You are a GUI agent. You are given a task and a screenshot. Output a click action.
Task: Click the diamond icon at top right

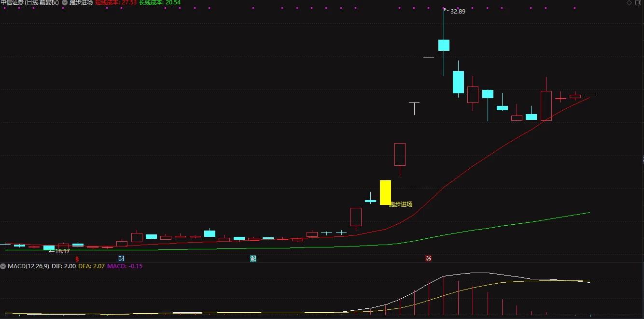pyautogui.click(x=629, y=3)
